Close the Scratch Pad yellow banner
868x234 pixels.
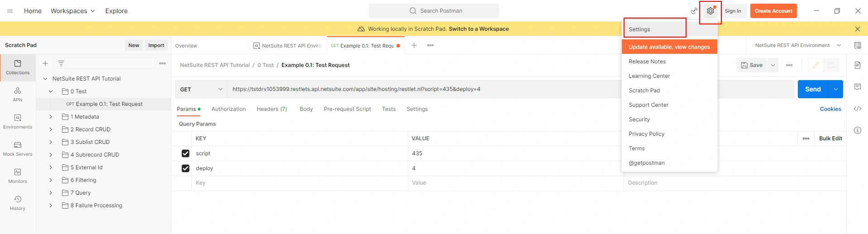coord(858,29)
